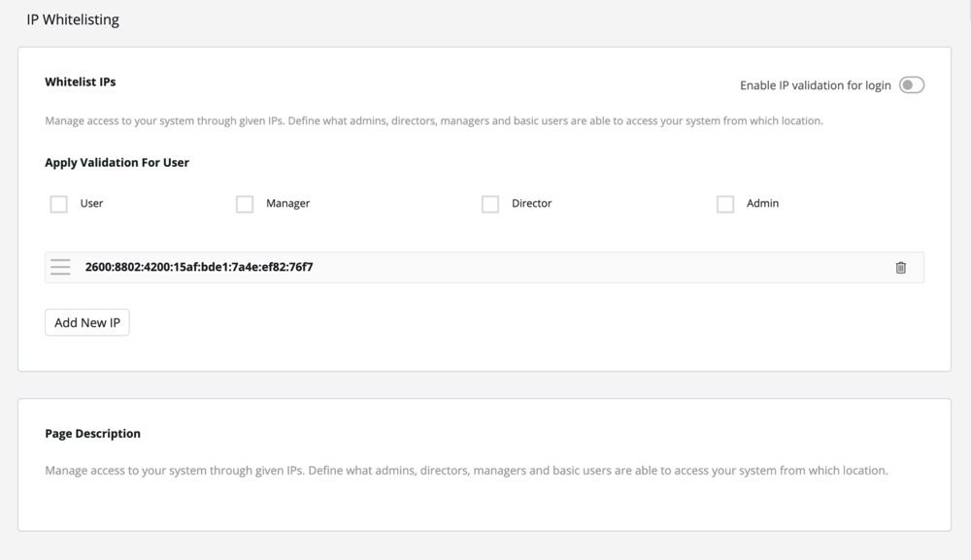Click the Admin label text
Viewport: 971px width, 560px height.
coord(762,203)
